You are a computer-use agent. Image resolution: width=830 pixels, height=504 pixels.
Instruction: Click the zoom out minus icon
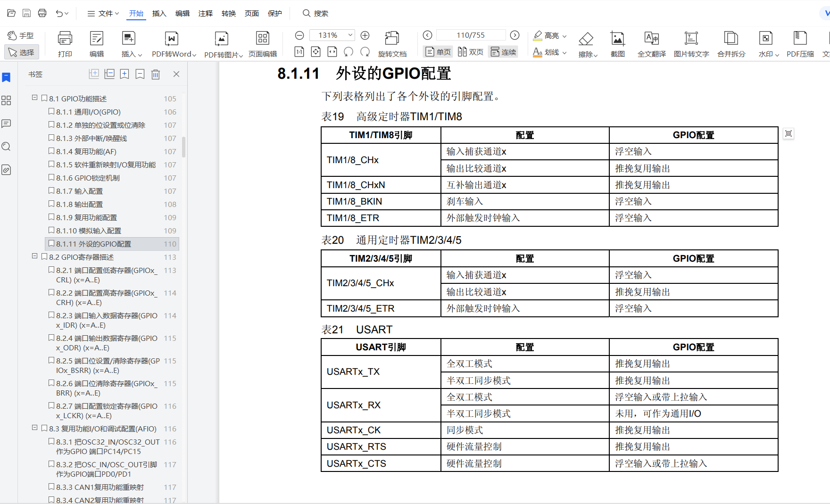[299, 35]
